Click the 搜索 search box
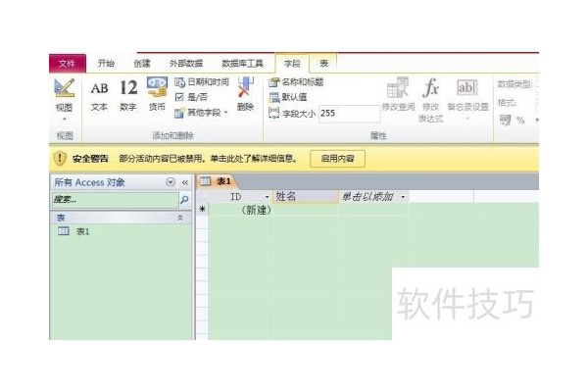Screen dimensions: 588x392 tap(115, 200)
